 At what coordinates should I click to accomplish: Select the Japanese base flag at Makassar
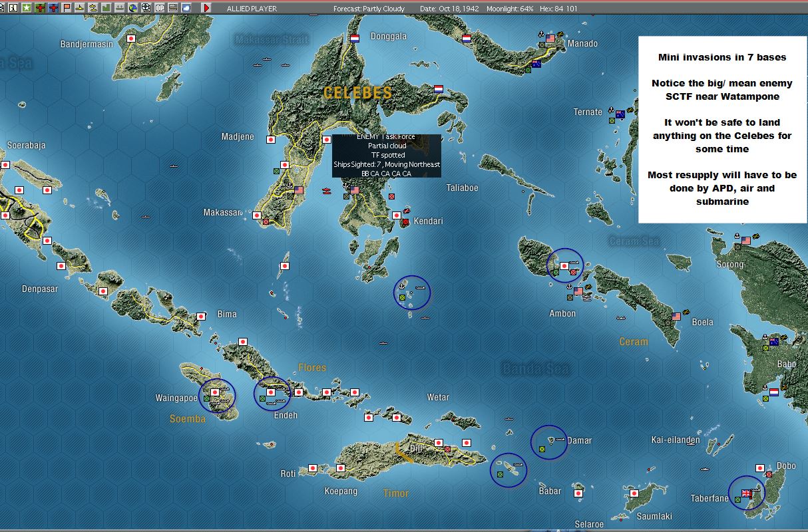[257, 215]
